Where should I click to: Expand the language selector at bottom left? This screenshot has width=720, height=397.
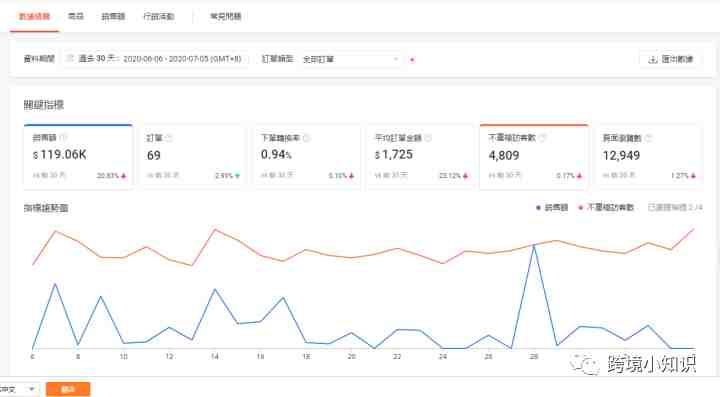pos(19,389)
